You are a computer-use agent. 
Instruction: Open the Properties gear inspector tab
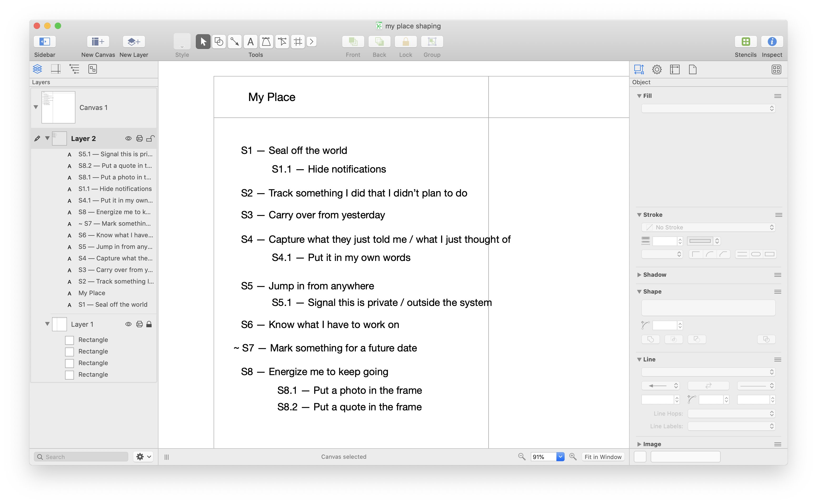pos(657,69)
